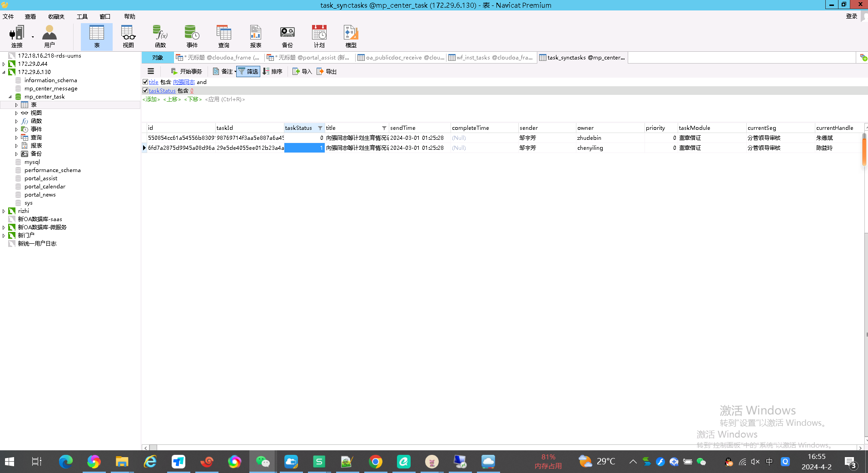Click the filter icon on title column
Image resolution: width=868 pixels, height=473 pixels.
pos(384,128)
